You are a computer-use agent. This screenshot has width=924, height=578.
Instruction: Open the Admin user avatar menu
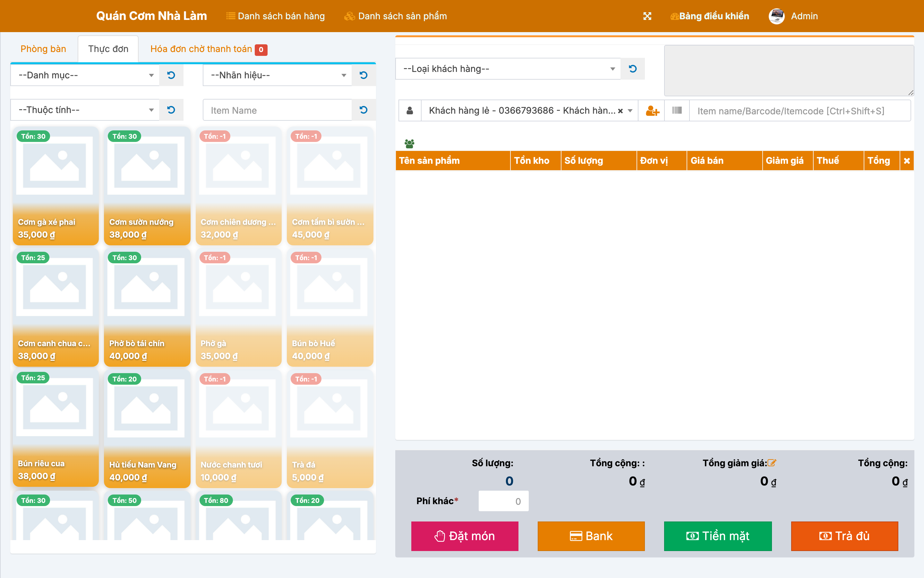(776, 16)
